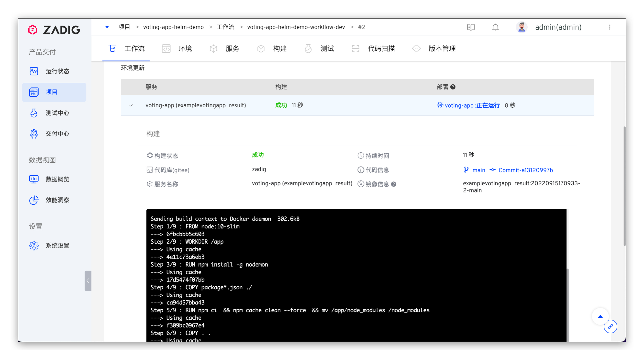Image resolution: width=644 pixels, height=360 pixels.
Task: Collapse the voting-app service row chevron
Action: tap(131, 105)
